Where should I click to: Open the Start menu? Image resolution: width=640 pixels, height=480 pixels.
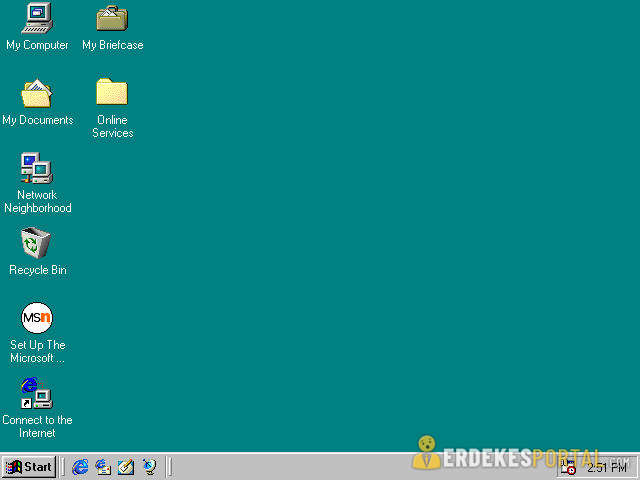pyautogui.click(x=29, y=467)
